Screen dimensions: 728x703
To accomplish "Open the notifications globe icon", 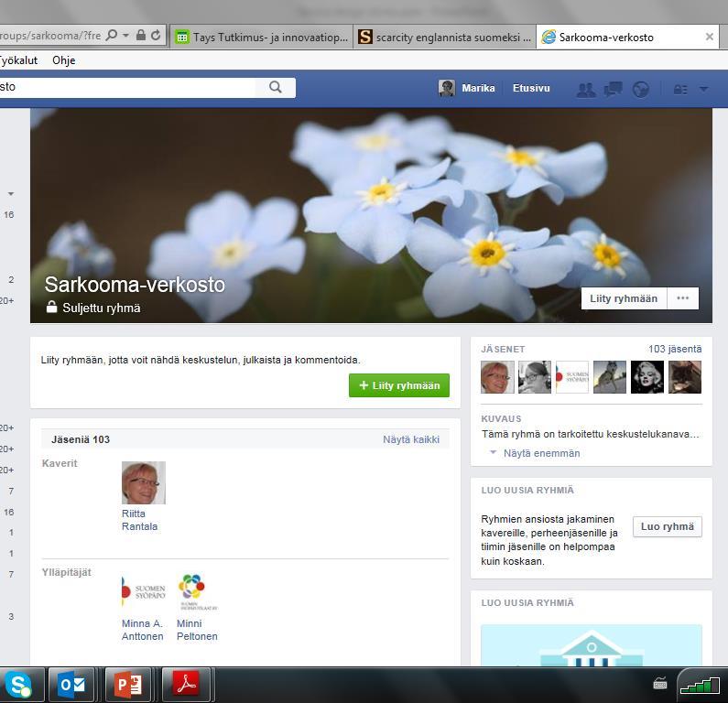I will point(641,89).
